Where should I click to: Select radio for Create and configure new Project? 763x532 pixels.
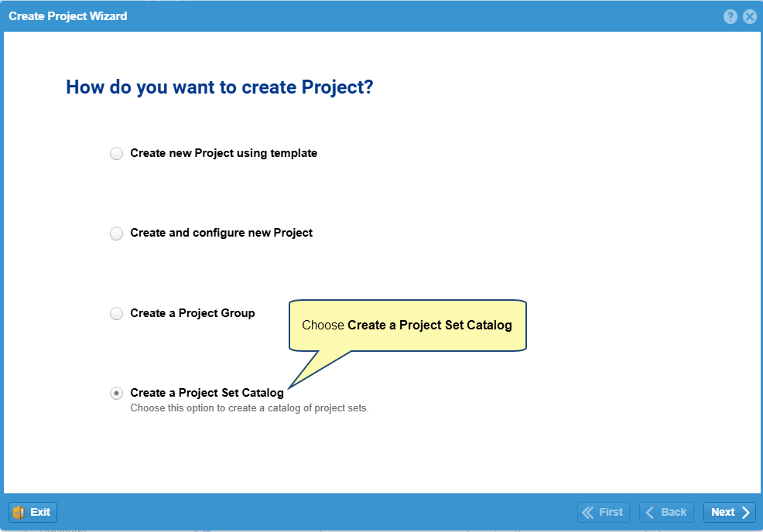click(x=116, y=234)
